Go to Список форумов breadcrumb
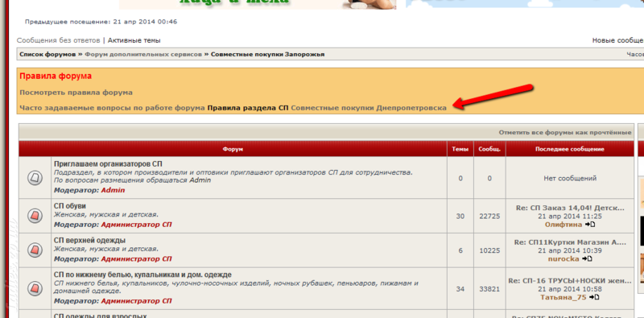 [47, 54]
